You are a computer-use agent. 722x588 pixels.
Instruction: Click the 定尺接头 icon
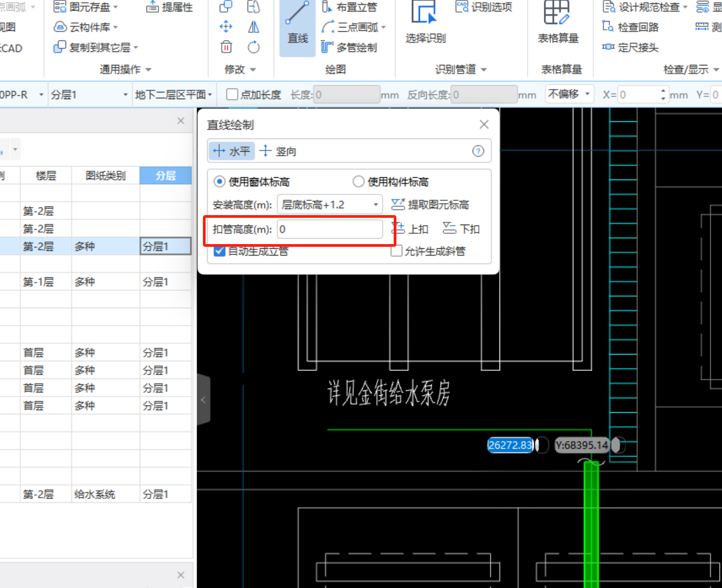pyautogui.click(x=622, y=47)
